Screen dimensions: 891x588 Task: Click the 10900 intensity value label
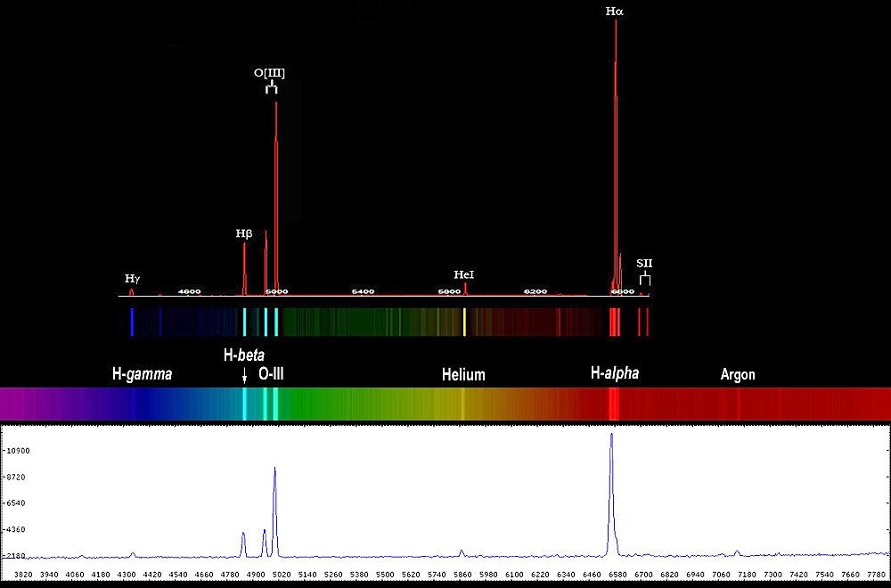point(20,451)
